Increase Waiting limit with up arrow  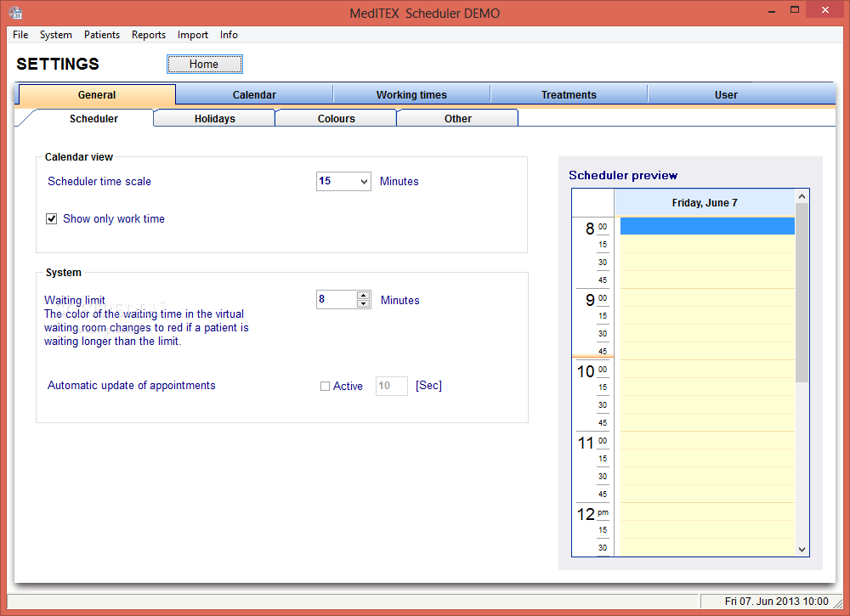pyautogui.click(x=364, y=296)
